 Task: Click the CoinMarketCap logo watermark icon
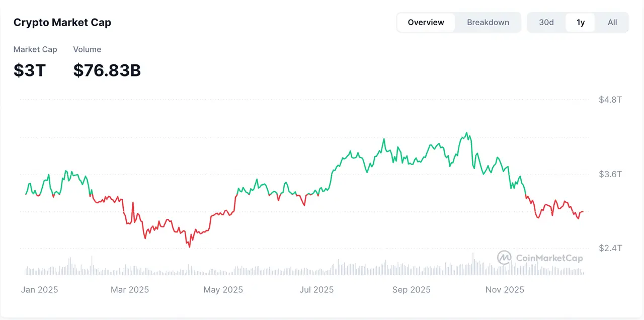click(504, 258)
